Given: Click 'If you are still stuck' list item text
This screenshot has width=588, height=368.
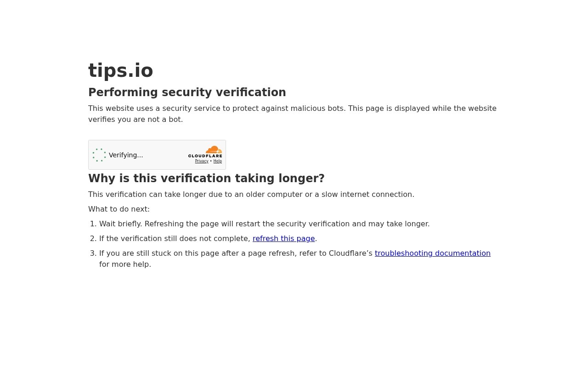Looking at the screenshot, I should coord(236,253).
